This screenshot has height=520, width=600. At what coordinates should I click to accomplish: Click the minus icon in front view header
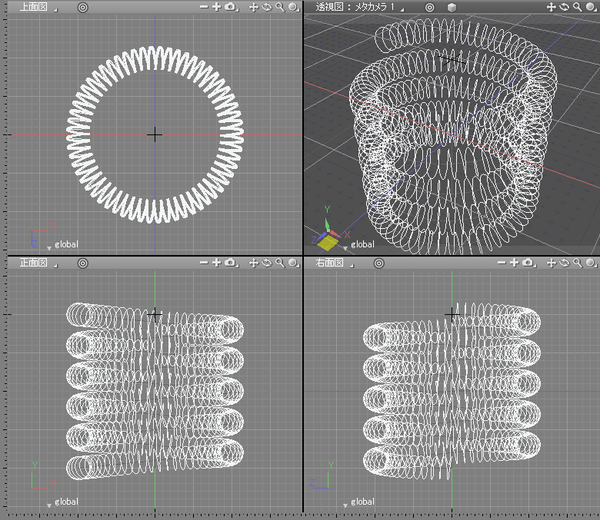204,262
